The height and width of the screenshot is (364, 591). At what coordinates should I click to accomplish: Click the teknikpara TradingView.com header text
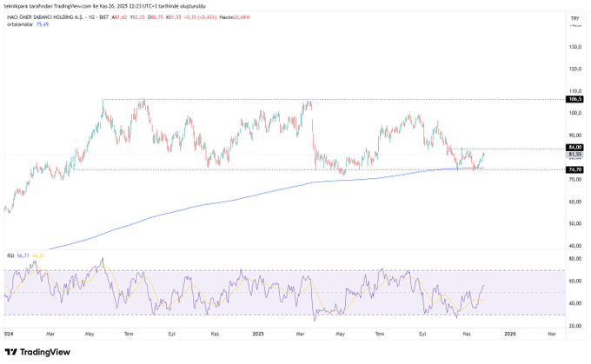click(x=105, y=6)
